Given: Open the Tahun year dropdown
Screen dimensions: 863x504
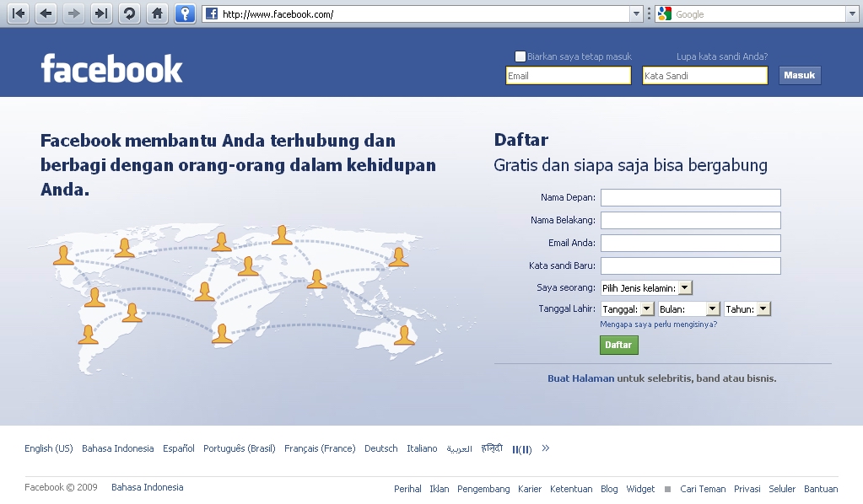Looking at the screenshot, I should pyautogui.click(x=747, y=308).
